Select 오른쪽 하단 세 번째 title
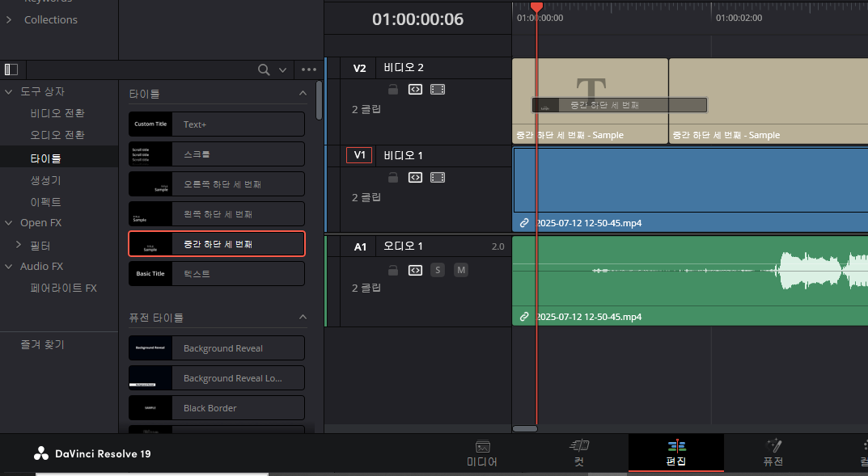This screenshot has height=476, width=868. 217,184
